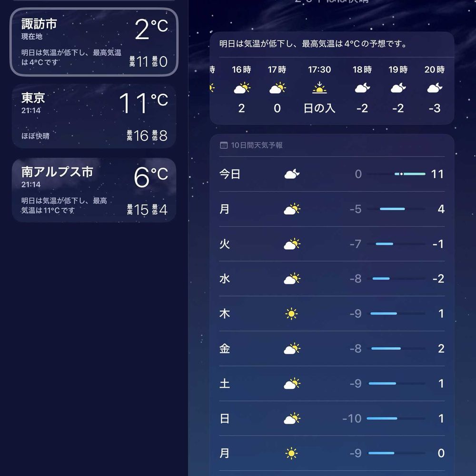Tap the 17時 hourly forecast column

(277, 89)
